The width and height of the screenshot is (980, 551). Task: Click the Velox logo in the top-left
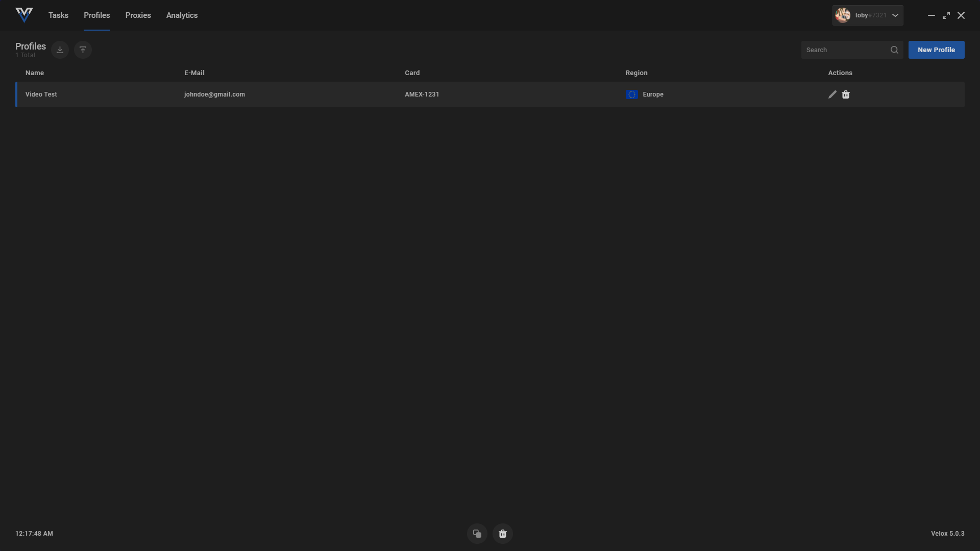(x=24, y=15)
